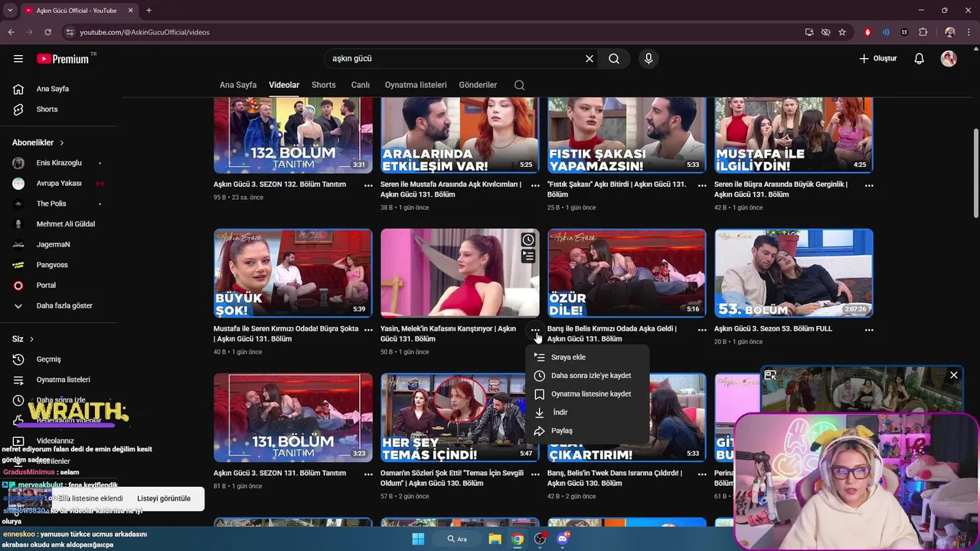The image size is (980, 551).
Task: Click the Oluştur create button
Action: (x=877, y=59)
